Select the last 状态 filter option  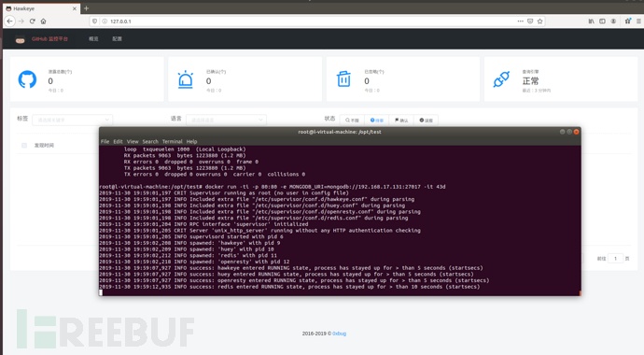[x=426, y=120]
